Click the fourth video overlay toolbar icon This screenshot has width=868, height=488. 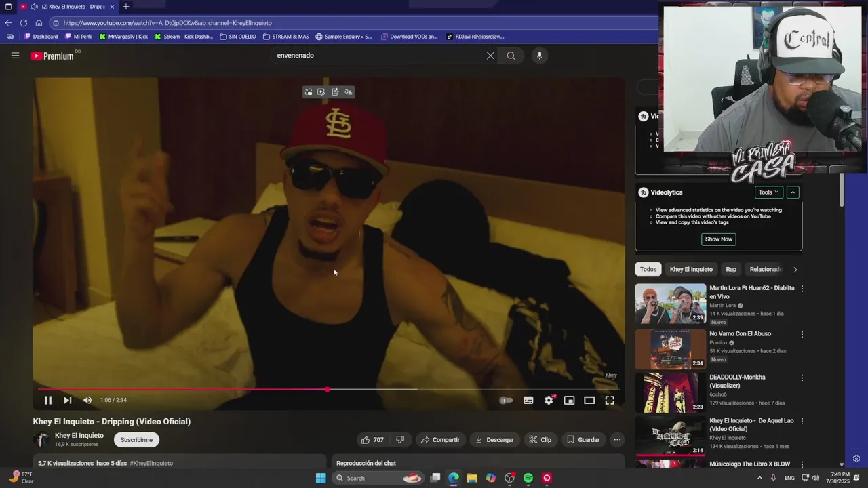tap(349, 92)
